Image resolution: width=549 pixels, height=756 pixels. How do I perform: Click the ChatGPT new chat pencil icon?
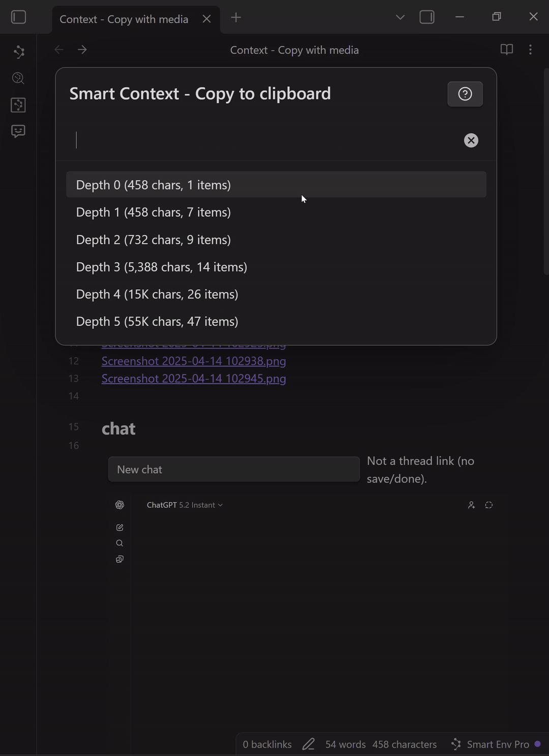click(119, 527)
